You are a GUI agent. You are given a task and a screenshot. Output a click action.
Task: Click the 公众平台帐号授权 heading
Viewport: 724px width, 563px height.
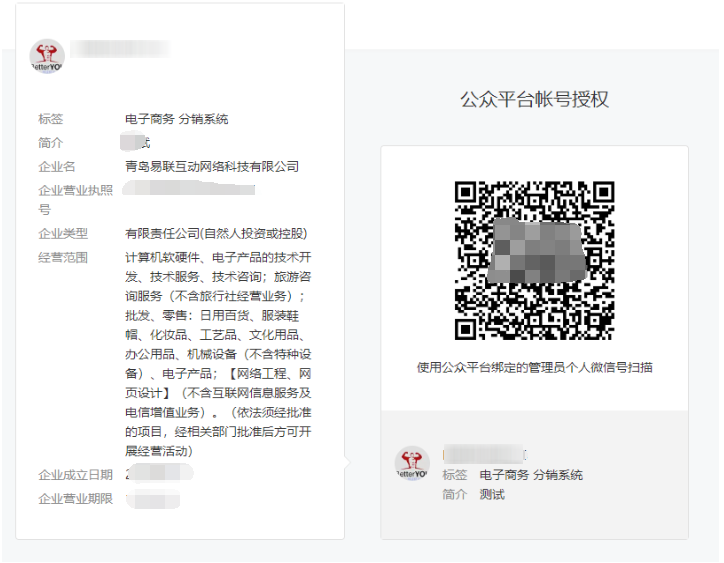coord(534,99)
